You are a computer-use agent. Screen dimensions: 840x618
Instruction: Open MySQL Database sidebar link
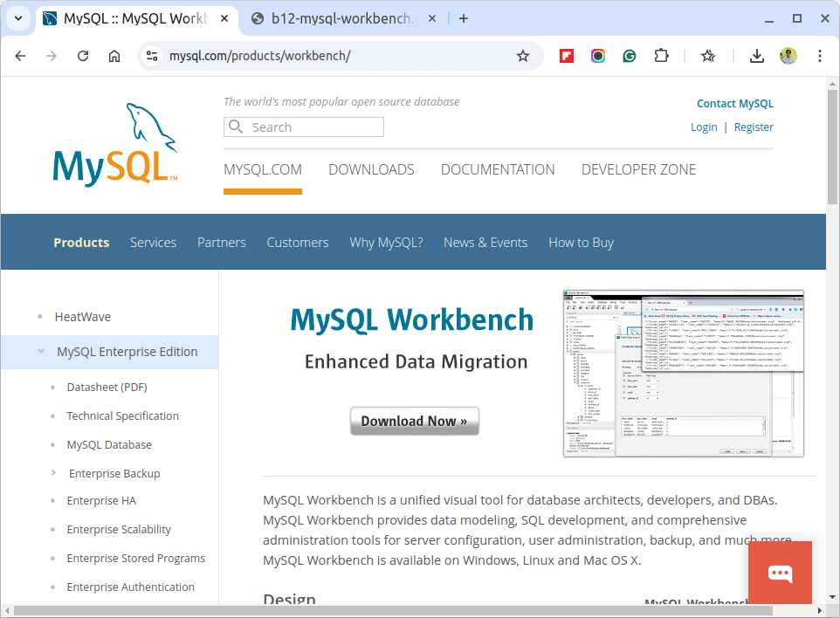click(x=109, y=445)
